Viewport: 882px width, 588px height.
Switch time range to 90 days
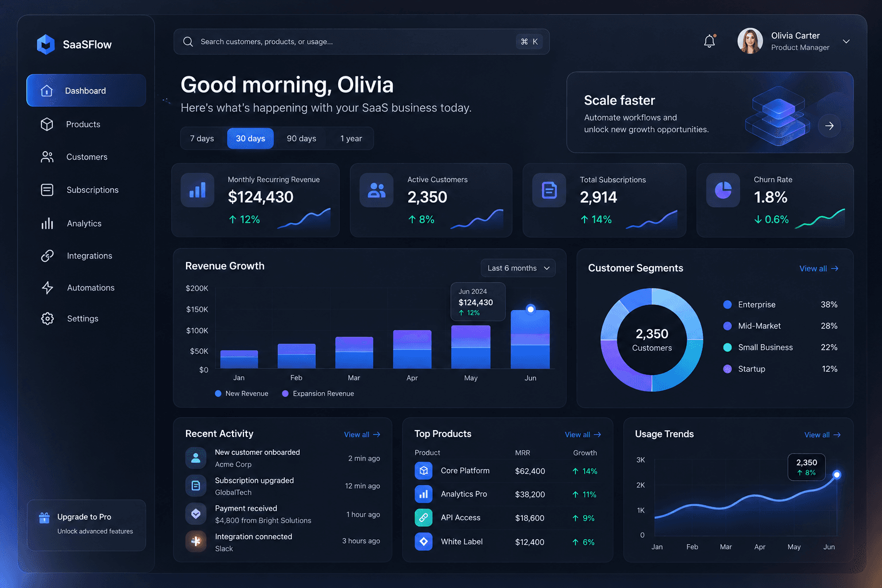301,138
